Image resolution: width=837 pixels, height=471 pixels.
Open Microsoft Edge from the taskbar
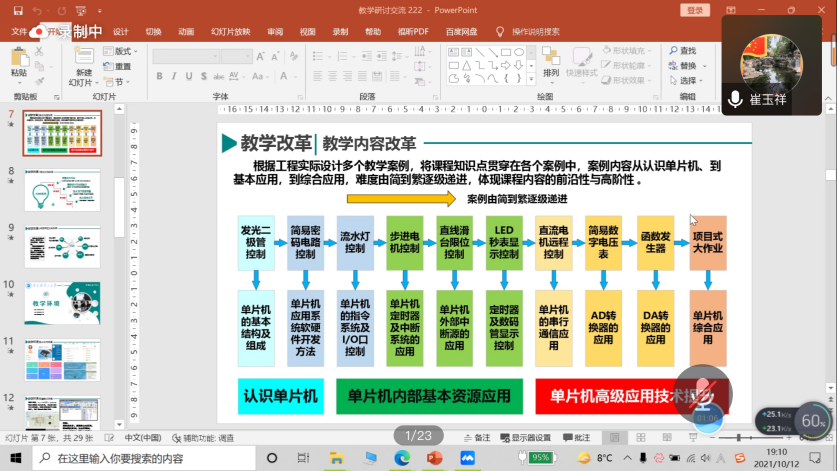(402, 457)
